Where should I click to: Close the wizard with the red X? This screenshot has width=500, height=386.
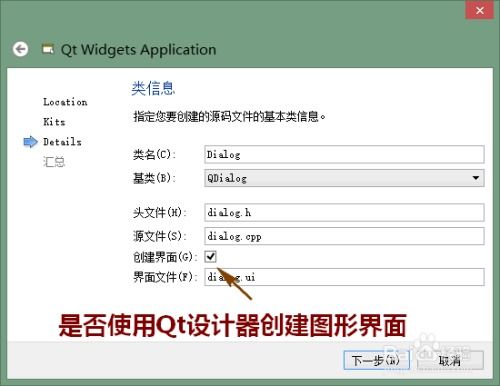pos(479,10)
